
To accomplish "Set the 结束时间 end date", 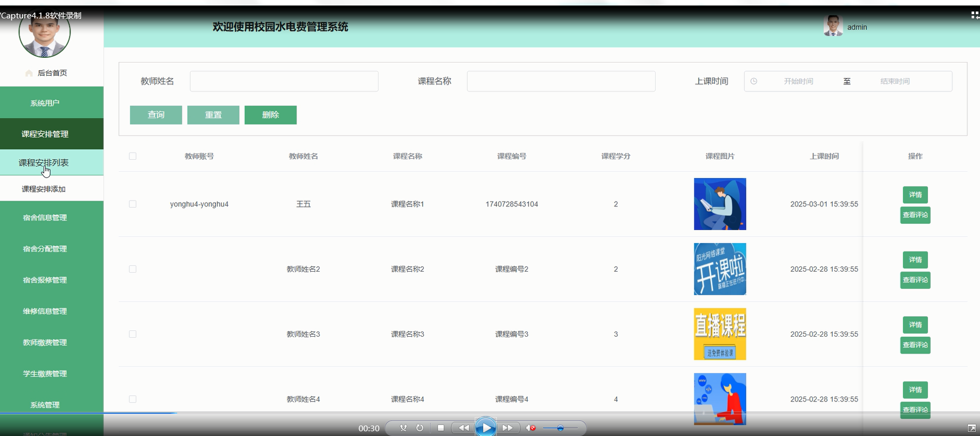I will point(895,81).
